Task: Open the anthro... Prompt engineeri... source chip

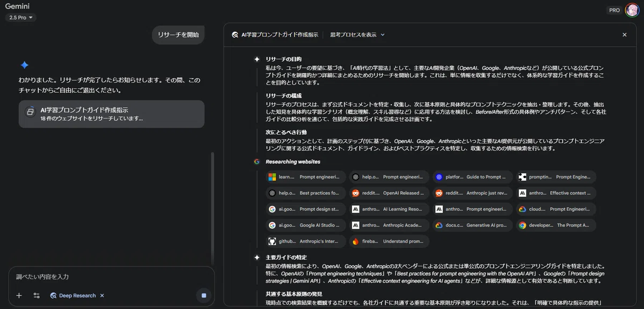Action: [473, 209]
